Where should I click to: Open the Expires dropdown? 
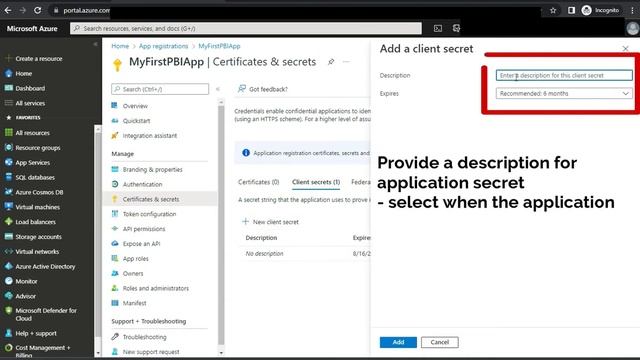tap(564, 93)
